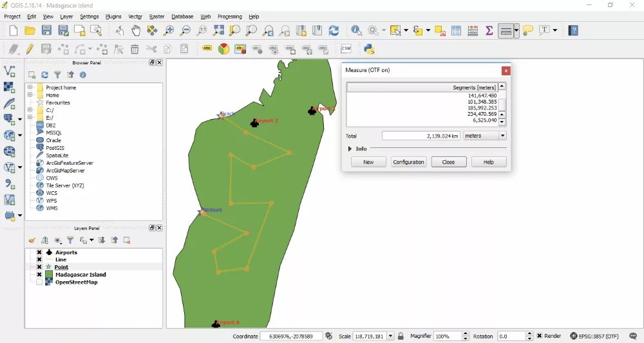Select the Pan Map hand tool
Viewport: 644px width, 343px height.
click(135, 30)
